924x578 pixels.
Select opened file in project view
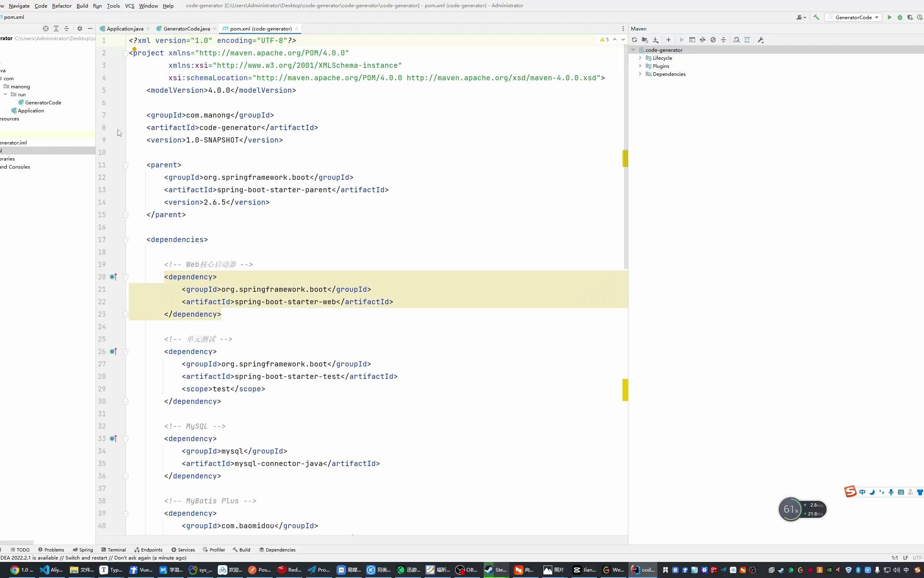(46, 28)
